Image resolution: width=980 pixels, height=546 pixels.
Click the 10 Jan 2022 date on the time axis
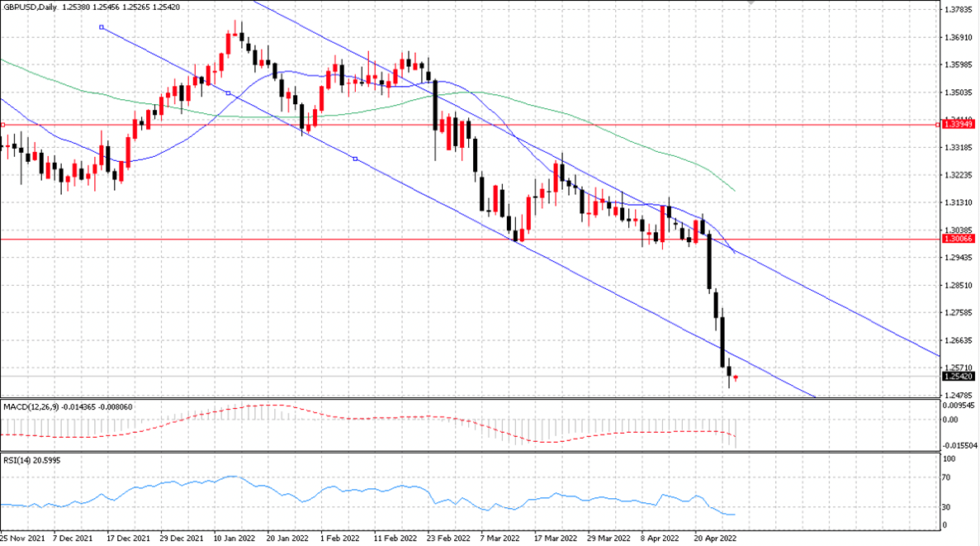point(234,538)
